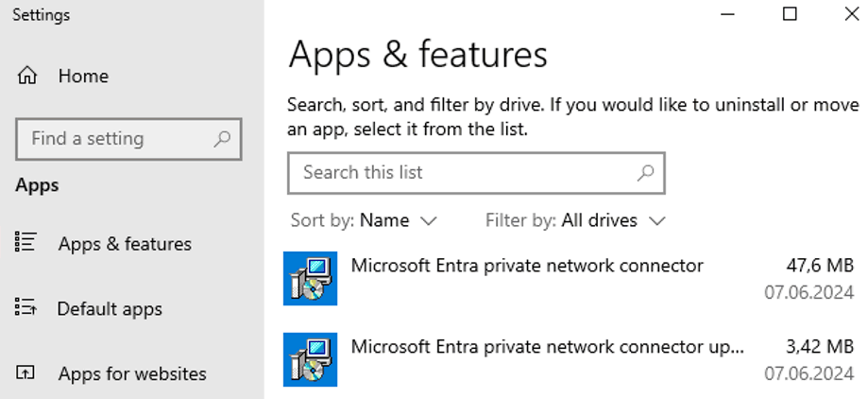Click the Home house icon
Viewport: 868px width, 399px height.
tap(27, 76)
